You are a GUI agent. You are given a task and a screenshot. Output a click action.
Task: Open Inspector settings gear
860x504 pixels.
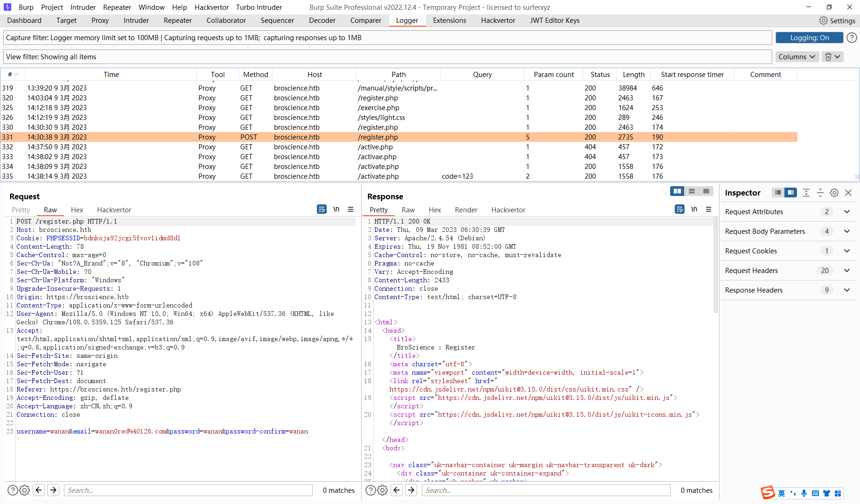pyautogui.click(x=834, y=193)
